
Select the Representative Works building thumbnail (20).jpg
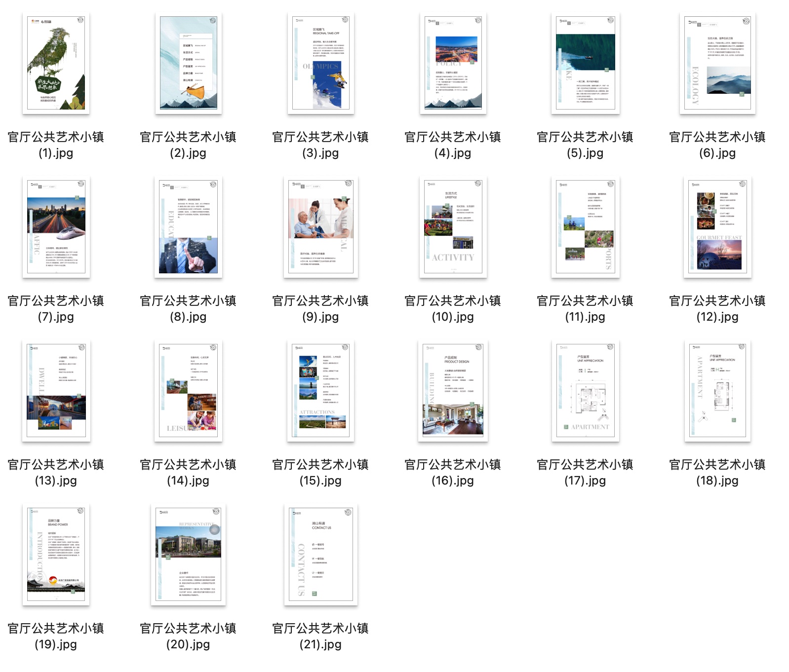click(188, 555)
